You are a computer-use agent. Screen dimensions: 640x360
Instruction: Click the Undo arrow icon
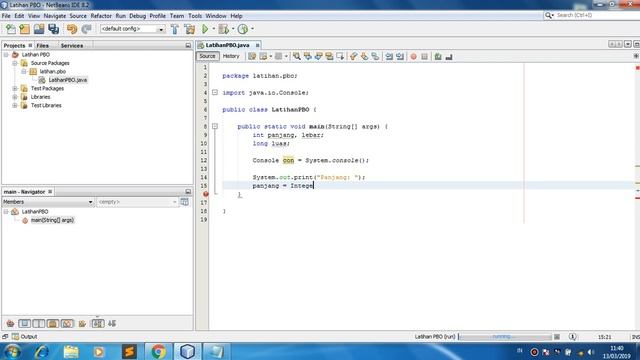pyautogui.click(x=72, y=29)
